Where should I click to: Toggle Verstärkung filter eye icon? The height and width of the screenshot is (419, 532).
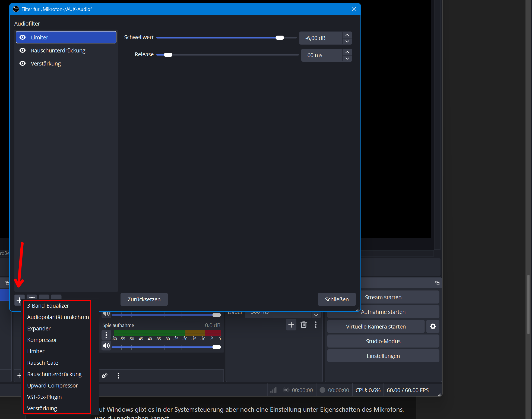click(x=23, y=63)
